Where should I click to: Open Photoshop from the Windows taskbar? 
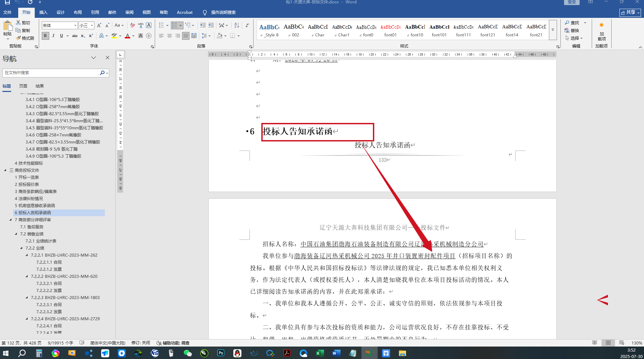(x=221, y=353)
